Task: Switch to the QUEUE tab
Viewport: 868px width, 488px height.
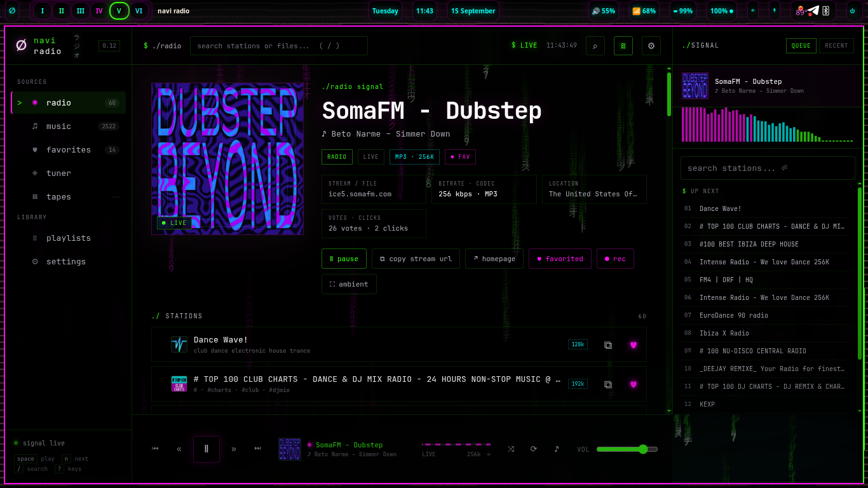Action: pos(801,46)
